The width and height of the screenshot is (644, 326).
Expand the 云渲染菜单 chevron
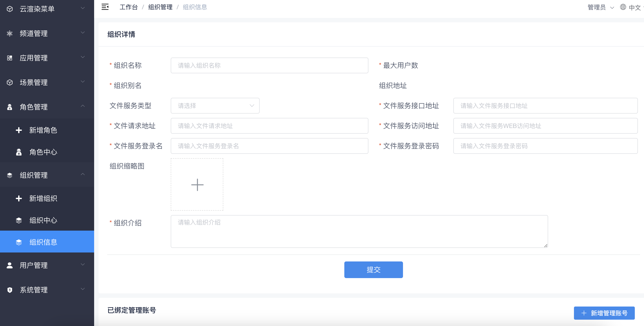(83, 8)
